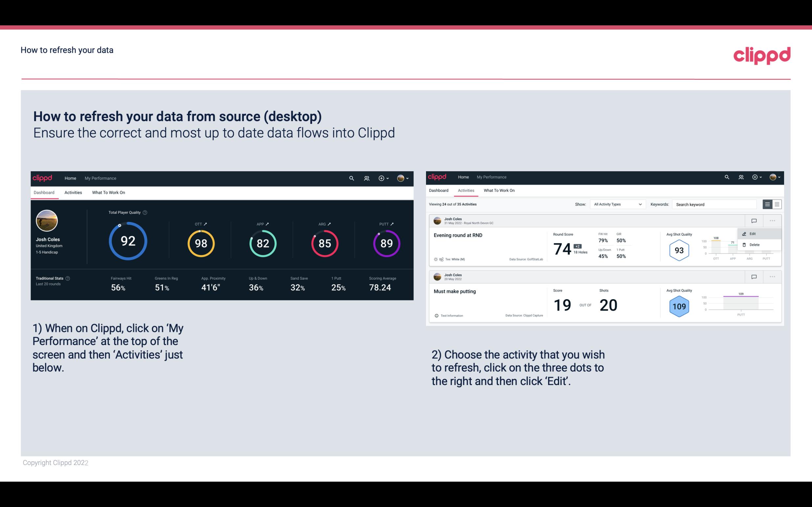Click the search icon in navigation bar
Screen dimensions: 812x507
pyautogui.click(x=351, y=178)
